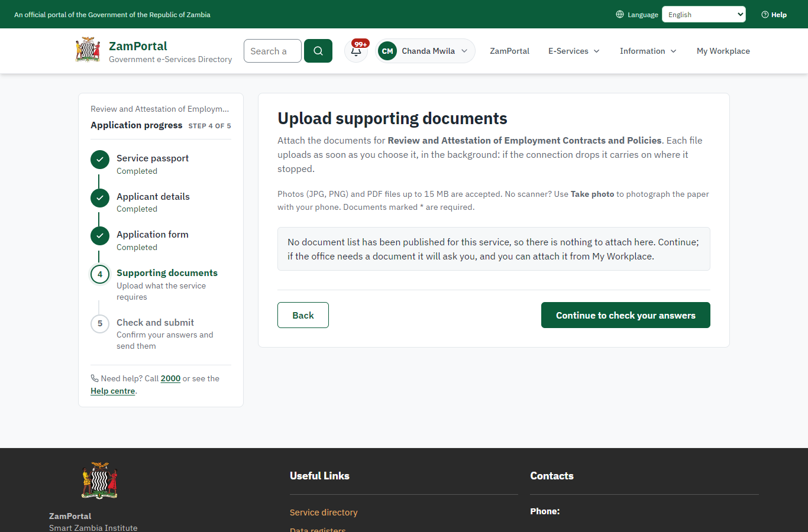Screen dimensions: 808x532
Task: Click the Application form step title
Action: click(x=153, y=235)
